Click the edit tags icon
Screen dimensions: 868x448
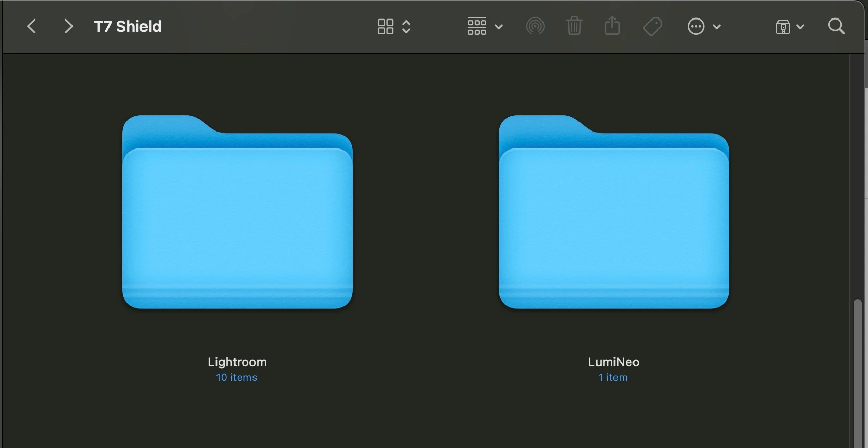click(x=653, y=27)
